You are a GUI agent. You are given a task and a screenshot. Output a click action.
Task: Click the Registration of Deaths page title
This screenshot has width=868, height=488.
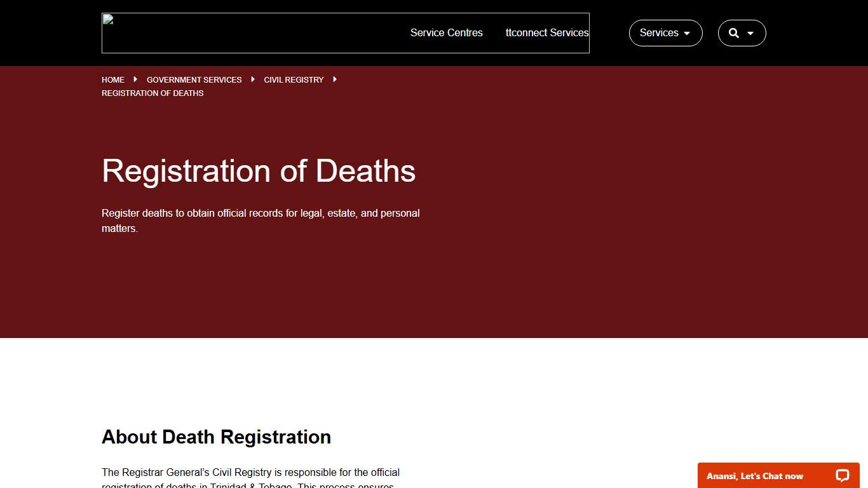coord(259,171)
